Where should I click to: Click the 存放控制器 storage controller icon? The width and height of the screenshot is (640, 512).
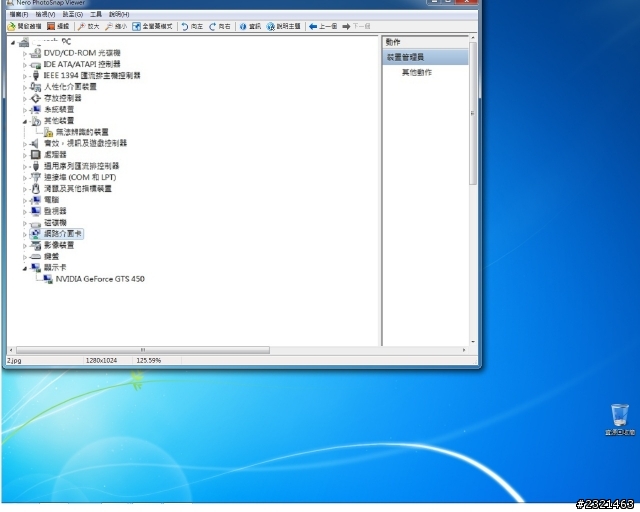point(36,98)
